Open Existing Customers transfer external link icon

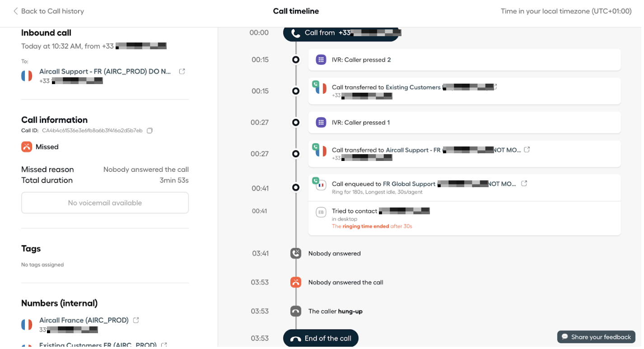[496, 87]
